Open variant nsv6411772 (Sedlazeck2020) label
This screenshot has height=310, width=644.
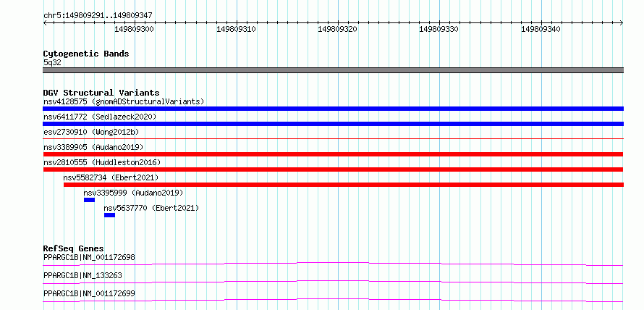click(x=100, y=117)
